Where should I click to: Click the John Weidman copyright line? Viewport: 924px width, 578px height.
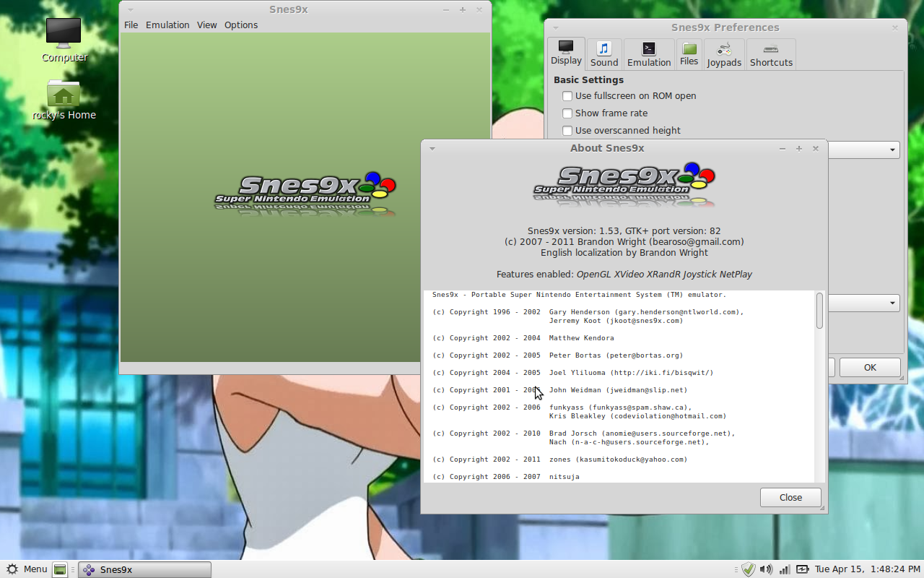click(x=560, y=390)
